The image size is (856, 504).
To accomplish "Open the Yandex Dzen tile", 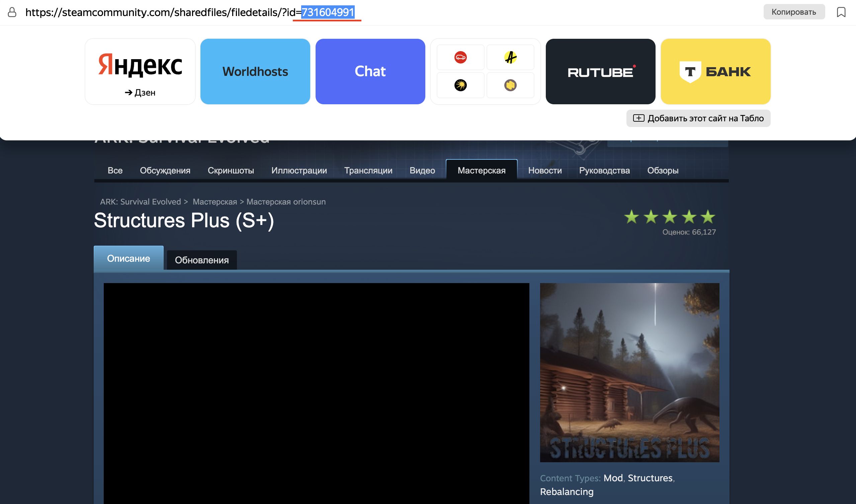I will point(140,71).
